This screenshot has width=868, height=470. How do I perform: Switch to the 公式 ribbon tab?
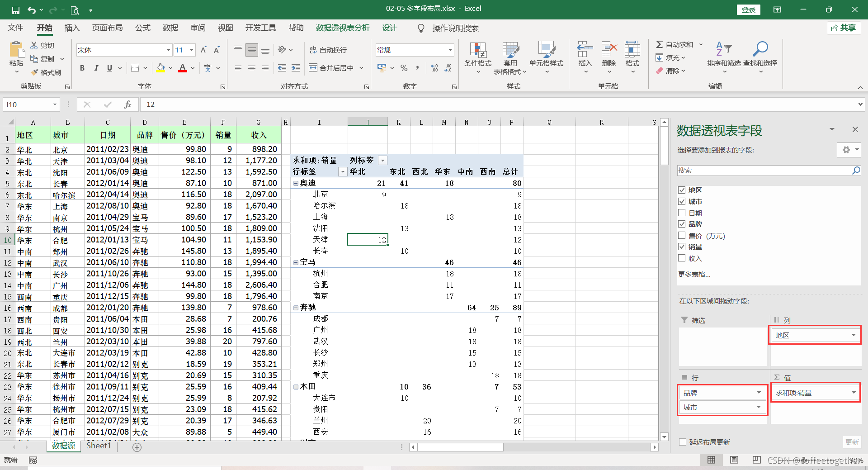143,28
